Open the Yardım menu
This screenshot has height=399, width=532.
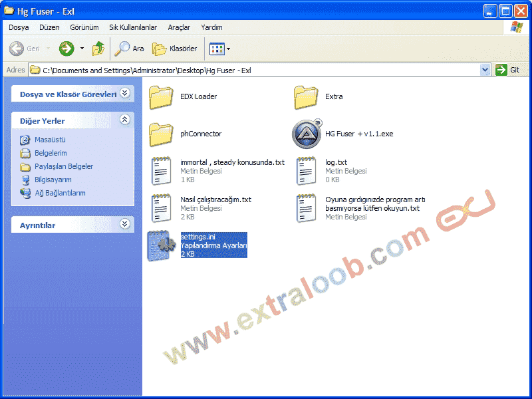(x=211, y=27)
